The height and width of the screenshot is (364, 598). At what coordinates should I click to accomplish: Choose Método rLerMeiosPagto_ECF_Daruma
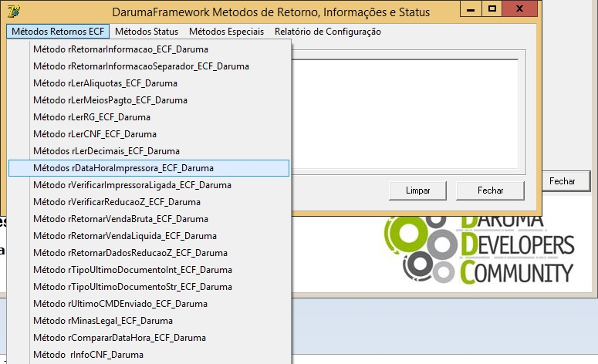click(x=149, y=100)
